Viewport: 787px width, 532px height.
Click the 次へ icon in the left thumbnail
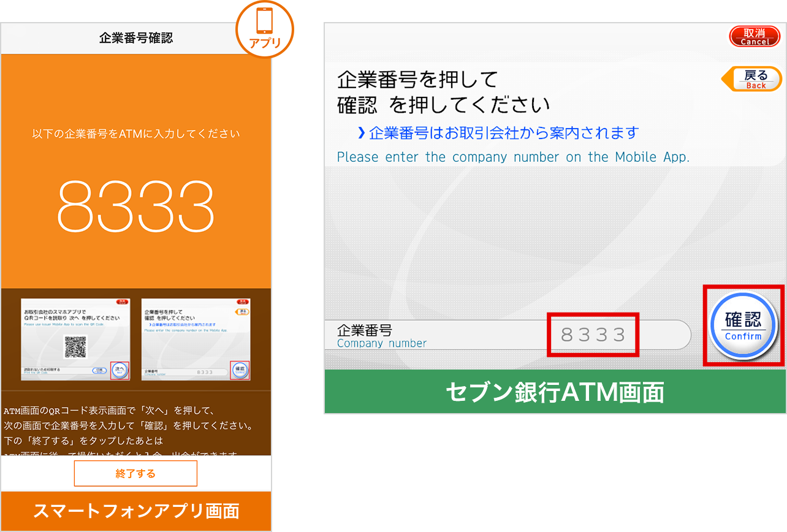120,370
